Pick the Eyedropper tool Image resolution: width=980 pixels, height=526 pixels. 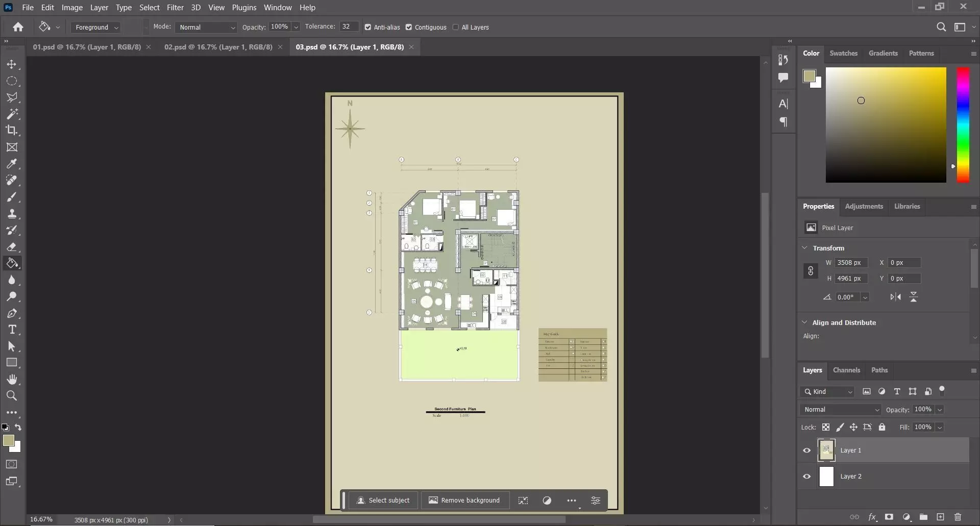[12, 164]
